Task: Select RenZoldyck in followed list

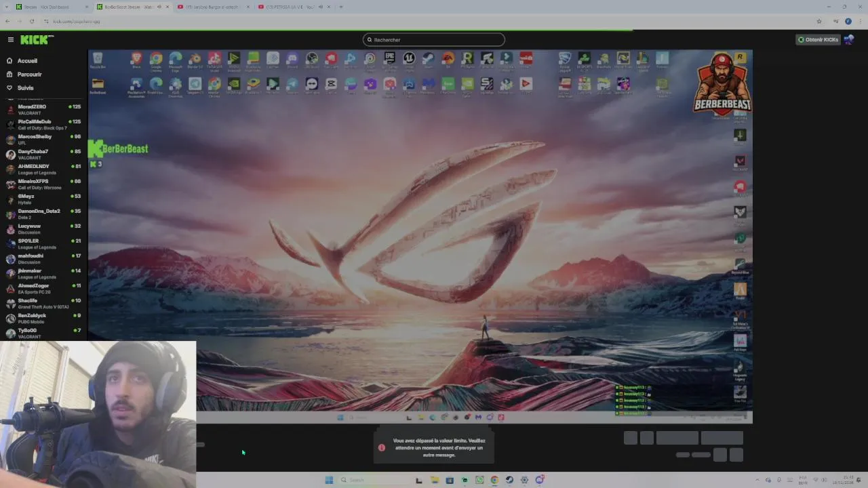Action: pyautogui.click(x=43, y=319)
